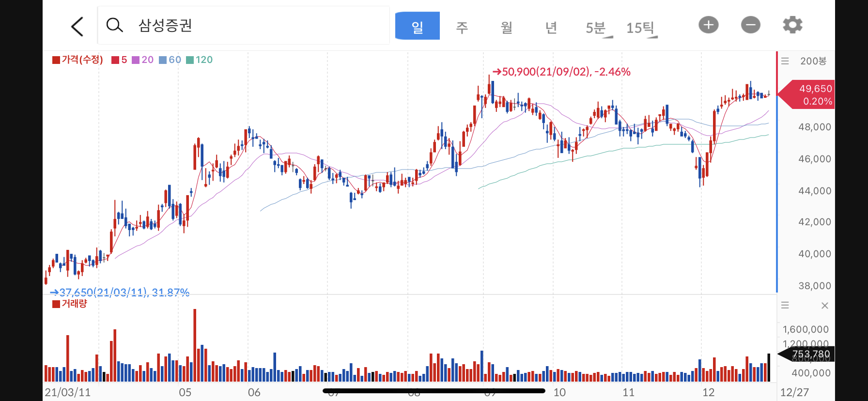Image resolution: width=868 pixels, height=401 pixels.
Task: Close the volume panel with X
Action: pyautogui.click(x=825, y=306)
